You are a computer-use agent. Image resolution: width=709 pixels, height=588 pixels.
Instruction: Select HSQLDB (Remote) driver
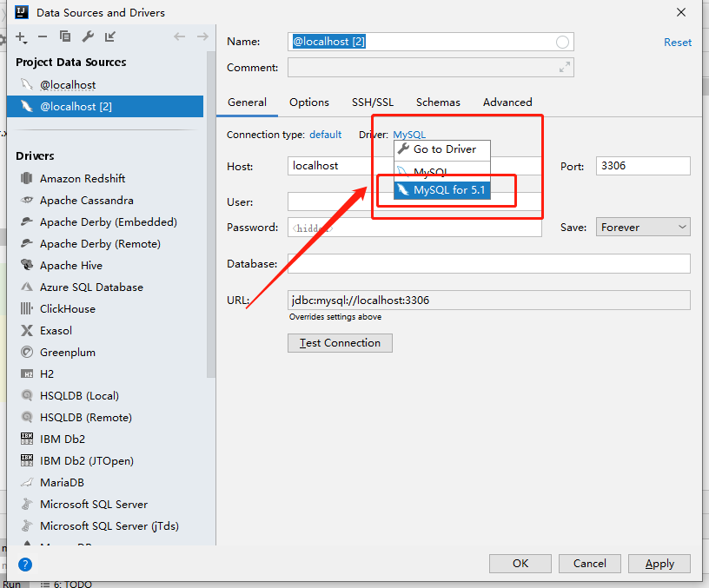click(x=86, y=417)
